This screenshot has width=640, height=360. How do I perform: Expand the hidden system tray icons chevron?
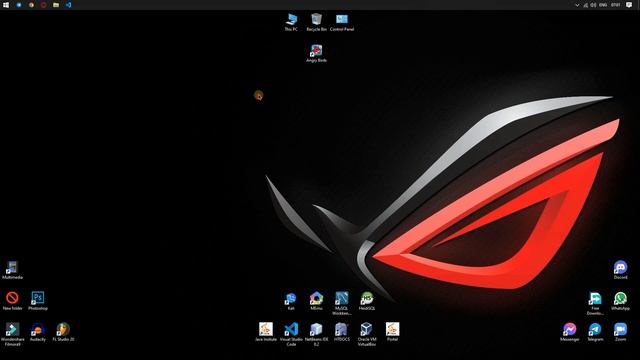pyautogui.click(x=577, y=5)
